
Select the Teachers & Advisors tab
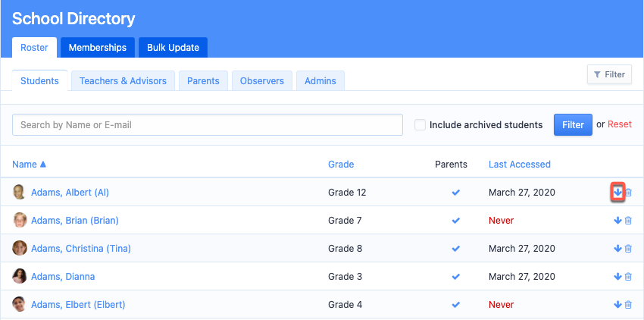click(x=123, y=81)
